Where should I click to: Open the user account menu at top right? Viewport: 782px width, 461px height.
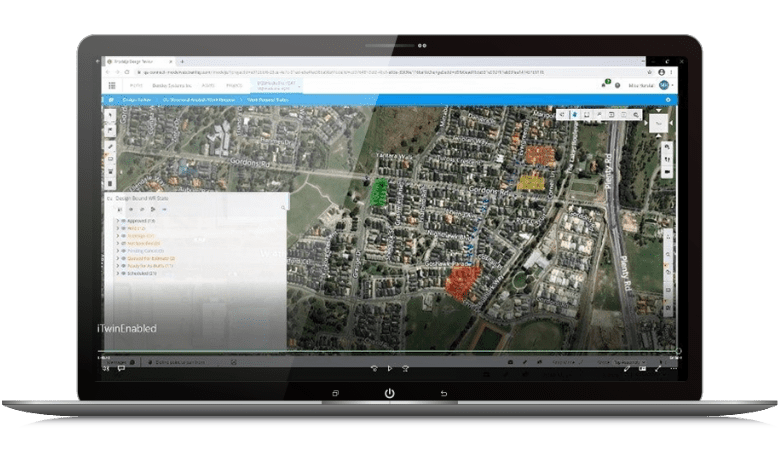click(x=664, y=86)
